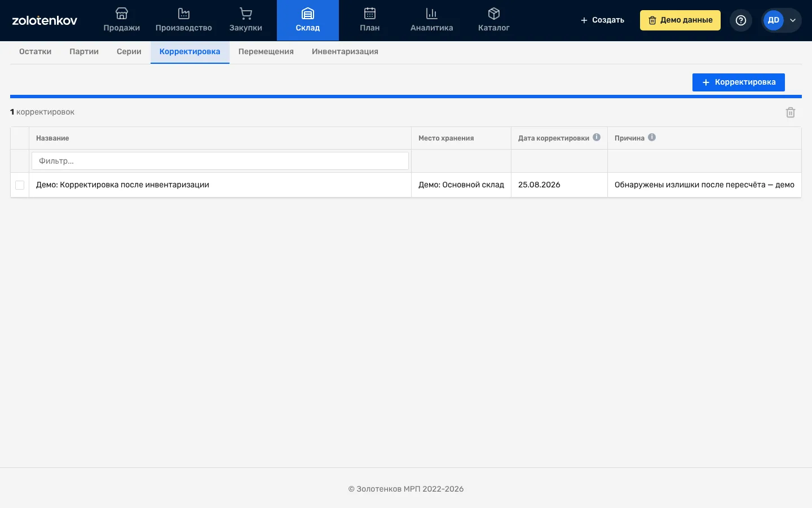Select the Корректировка tab
This screenshot has height=508, width=812.
[190, 51]
